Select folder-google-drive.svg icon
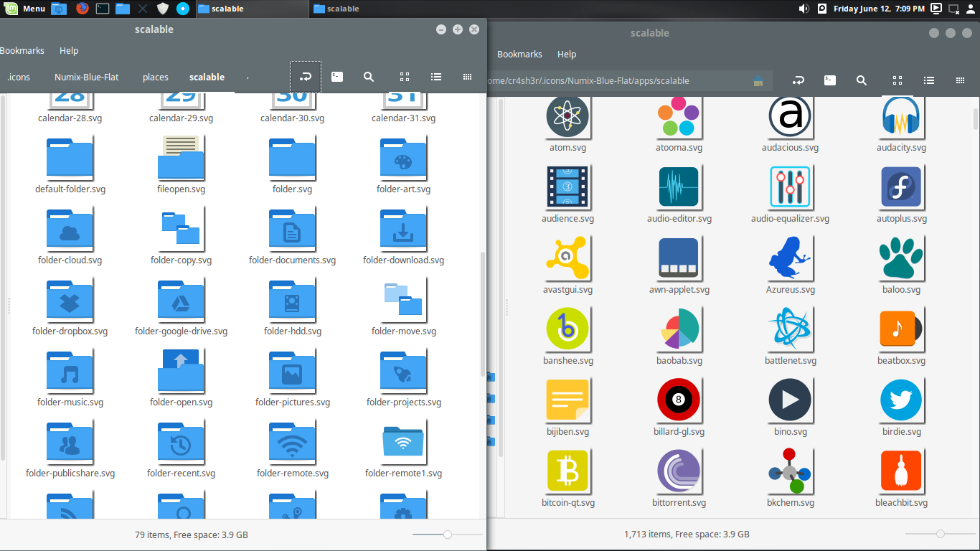 coord(182,301)
